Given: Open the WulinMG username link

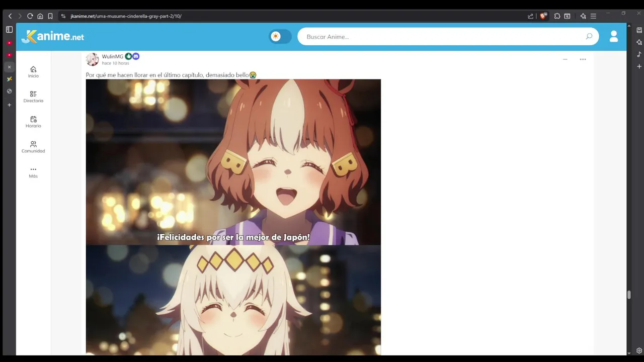Looking at the screenshot, I should coord(113,57).
